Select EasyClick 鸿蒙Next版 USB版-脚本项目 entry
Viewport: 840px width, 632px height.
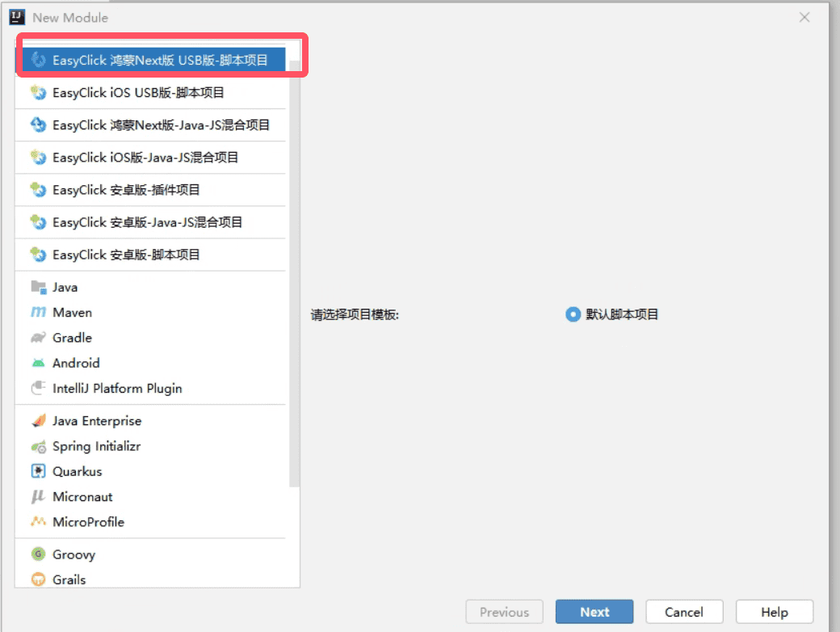(x=159, y=61)
